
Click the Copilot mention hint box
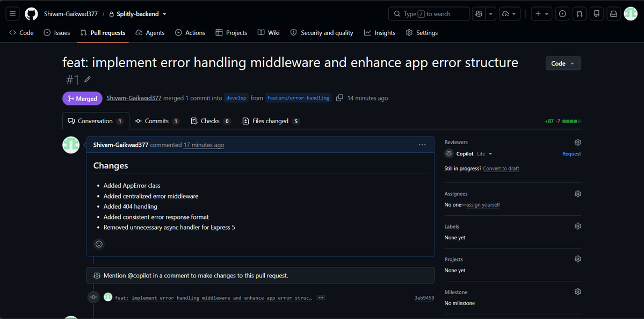[260, 275]
